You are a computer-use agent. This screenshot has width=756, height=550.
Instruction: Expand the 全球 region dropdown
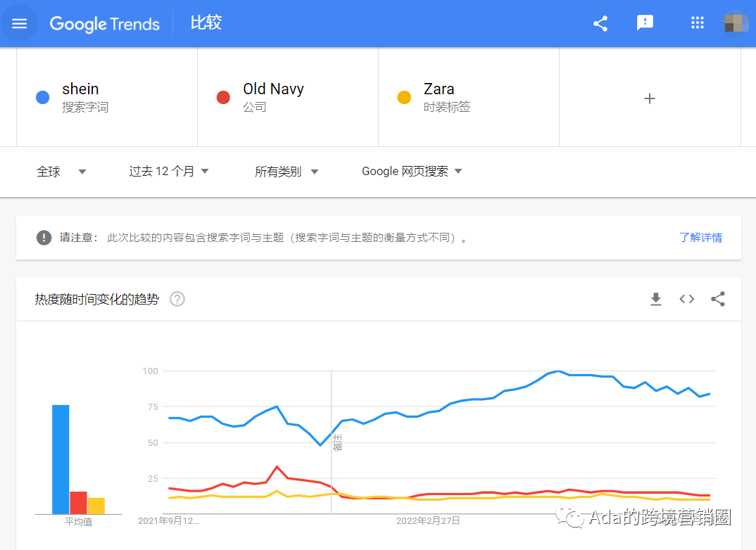point(61,172)
